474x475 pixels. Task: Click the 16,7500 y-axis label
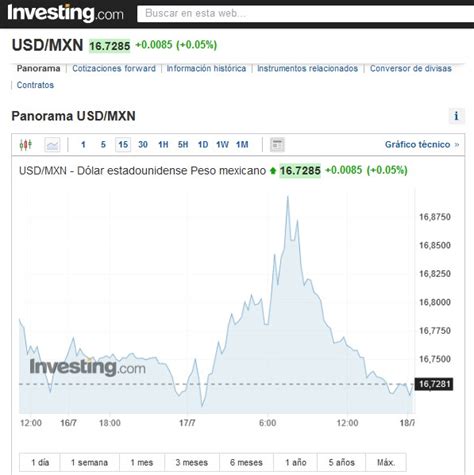click(435, 359)
